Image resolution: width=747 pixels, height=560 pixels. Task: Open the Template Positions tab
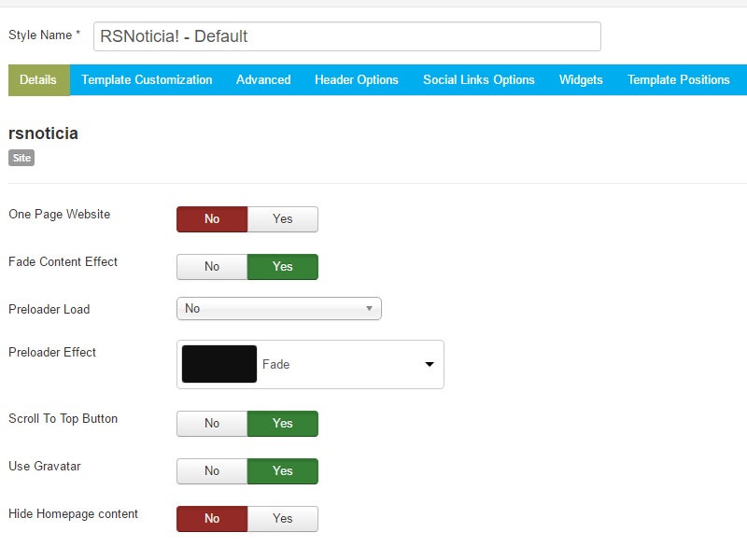[679, 80]
